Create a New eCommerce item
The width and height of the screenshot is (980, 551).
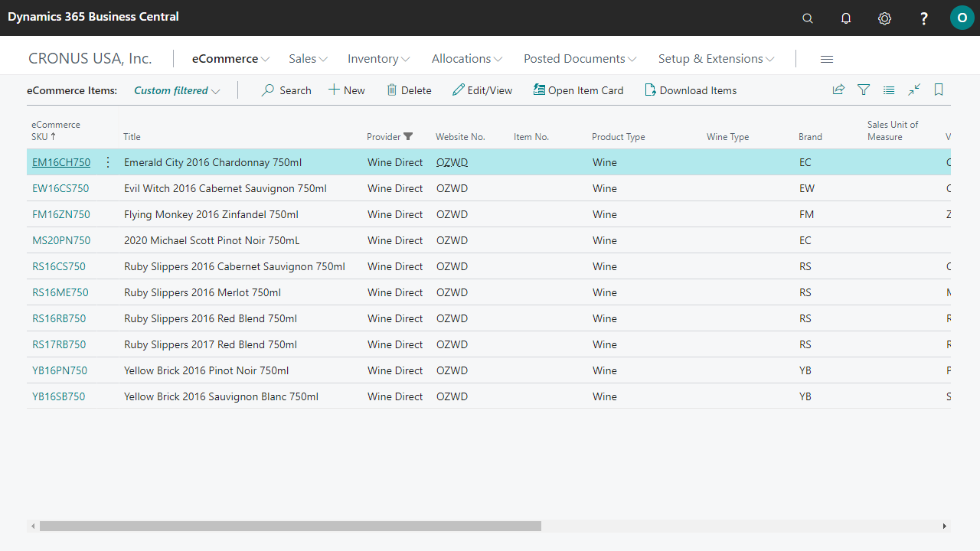pyautogui.click(x=347, y=90)
